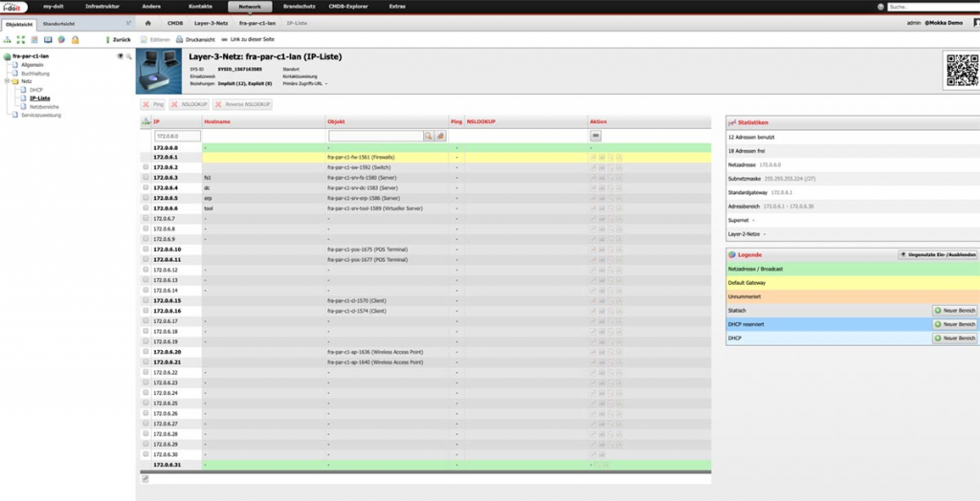
Task: Click the magnifier icon in the Objekt filter
Action: [430, 137]
